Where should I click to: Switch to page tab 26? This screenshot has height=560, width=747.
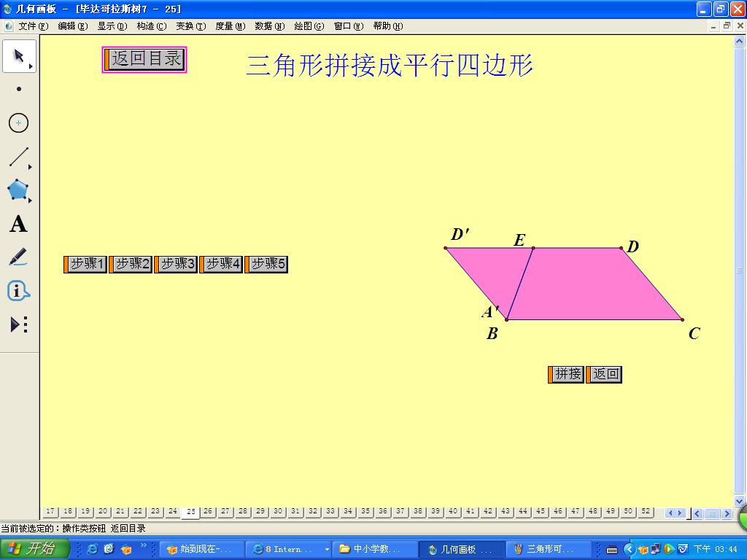coord(208,511)
